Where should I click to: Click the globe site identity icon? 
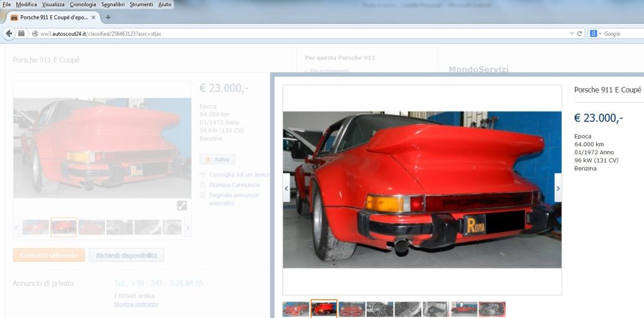point(35,34)
